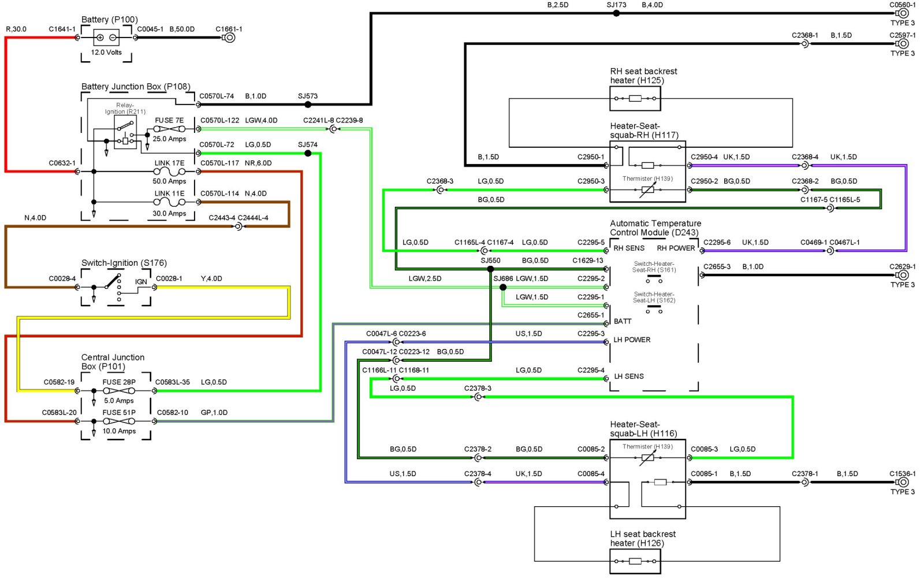Select the LH seat backrest heater (H126) resistor
Viewport: 924px width, 579px height.
point(635,561)
